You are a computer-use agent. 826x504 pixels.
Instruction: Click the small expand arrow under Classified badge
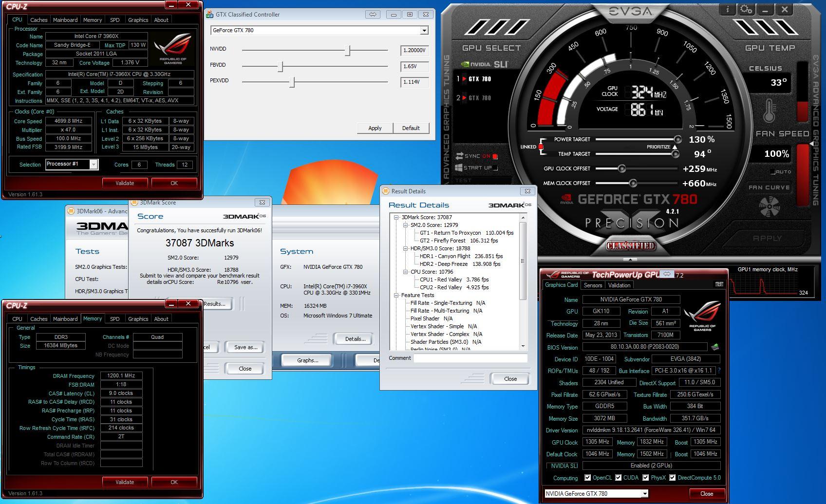(x=630, y=259)
